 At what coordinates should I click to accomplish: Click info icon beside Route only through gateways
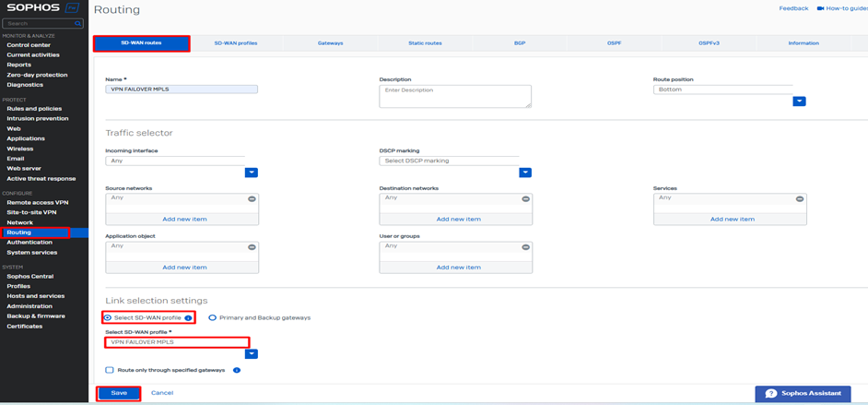tap(237, 370)
